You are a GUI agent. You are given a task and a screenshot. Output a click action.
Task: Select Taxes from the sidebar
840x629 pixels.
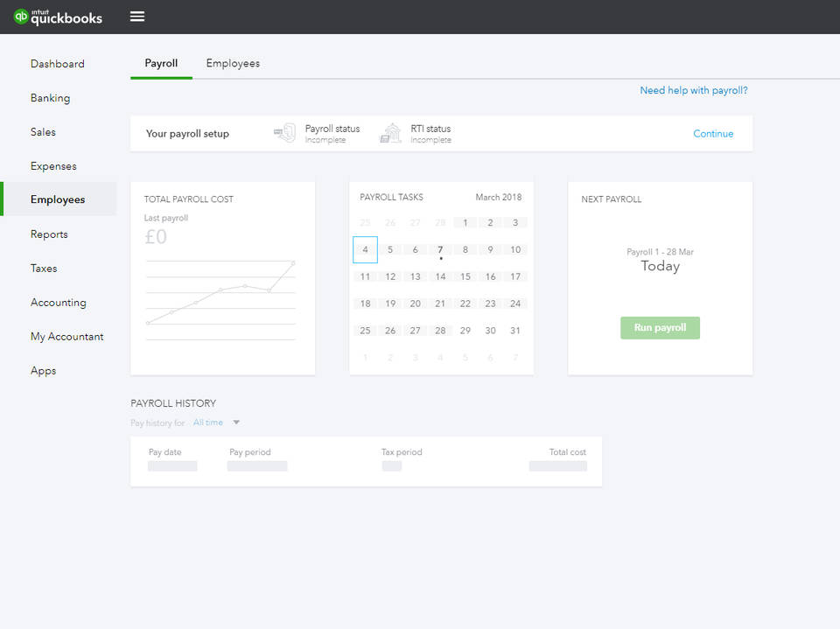(x=44, y=268)
